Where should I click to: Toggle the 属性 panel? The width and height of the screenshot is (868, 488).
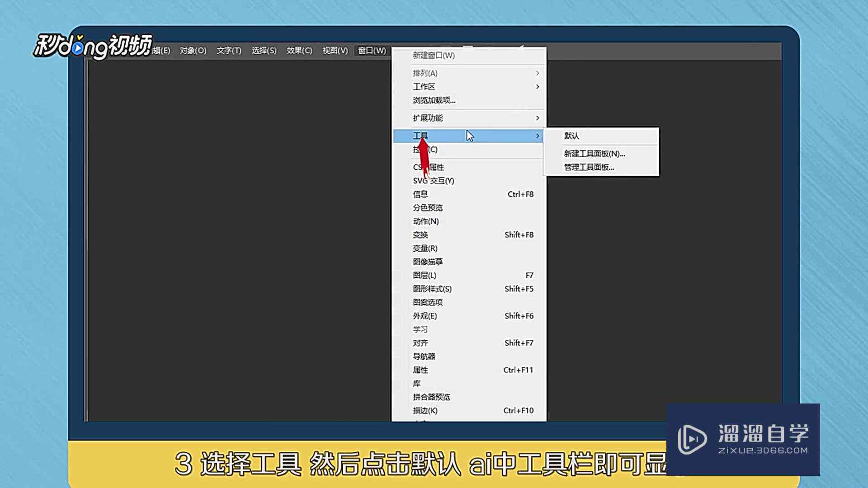469,370
